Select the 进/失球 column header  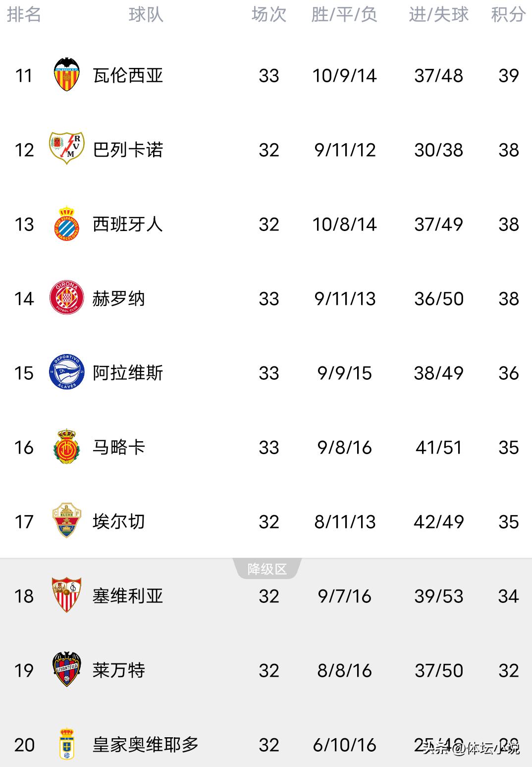(x=438, y=15)
